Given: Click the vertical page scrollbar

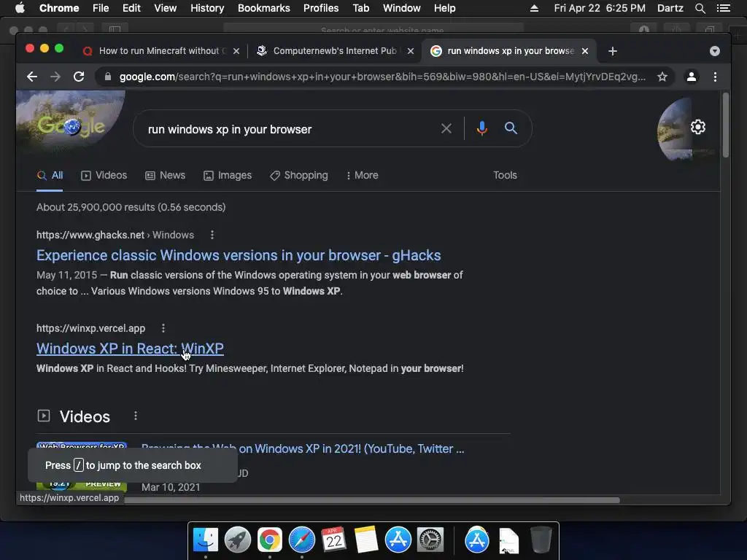Looking at the screenshot, I should 726,125.
